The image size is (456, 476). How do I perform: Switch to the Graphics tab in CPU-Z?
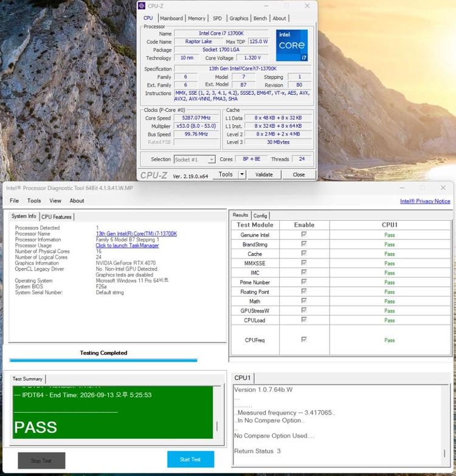pos(238,18)
